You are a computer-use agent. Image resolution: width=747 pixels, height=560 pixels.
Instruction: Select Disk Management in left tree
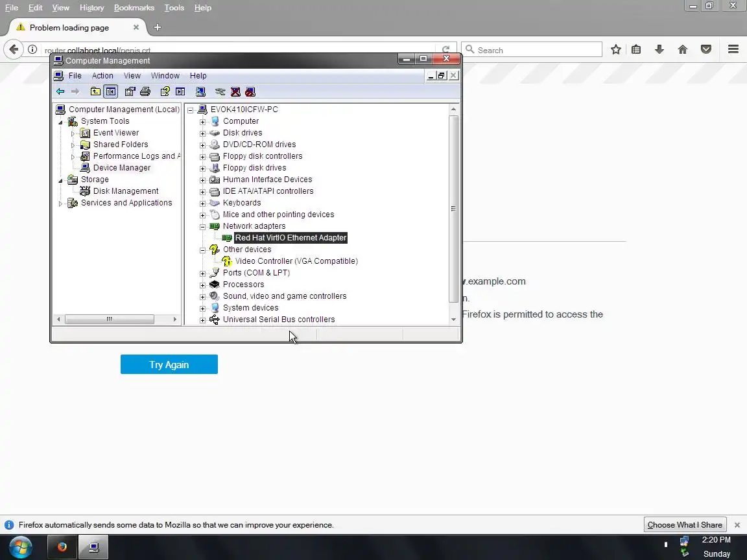coord(126,191)
